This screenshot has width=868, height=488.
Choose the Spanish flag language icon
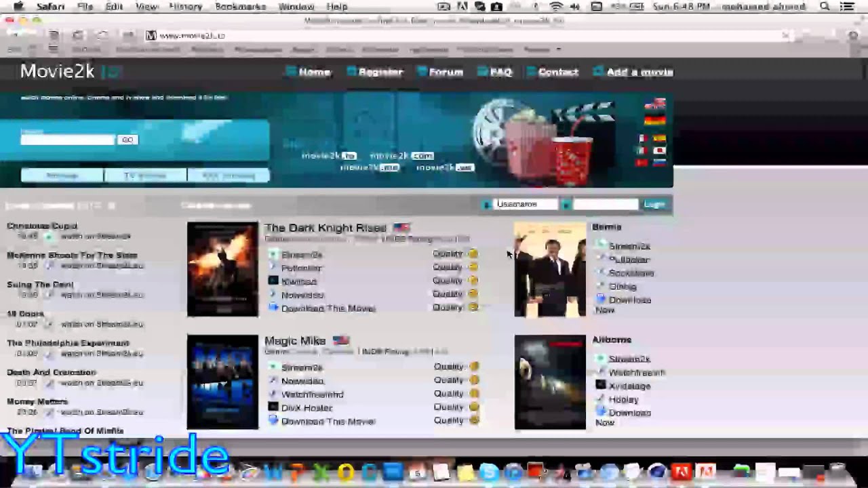point(659,139)
